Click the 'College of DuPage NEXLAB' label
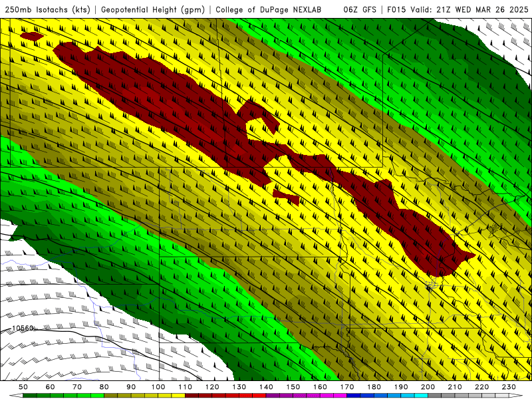 coord(269,9)
